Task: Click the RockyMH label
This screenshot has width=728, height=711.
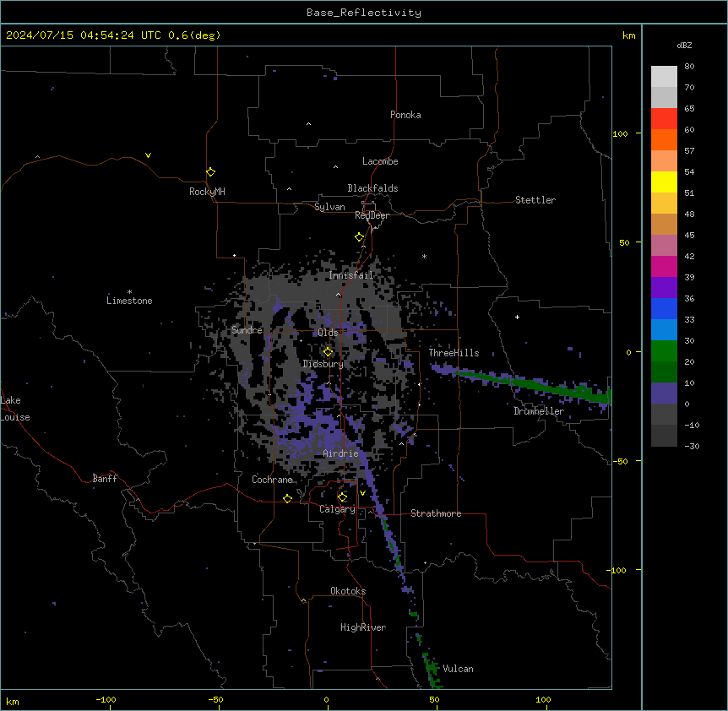Action: [207, 192]
